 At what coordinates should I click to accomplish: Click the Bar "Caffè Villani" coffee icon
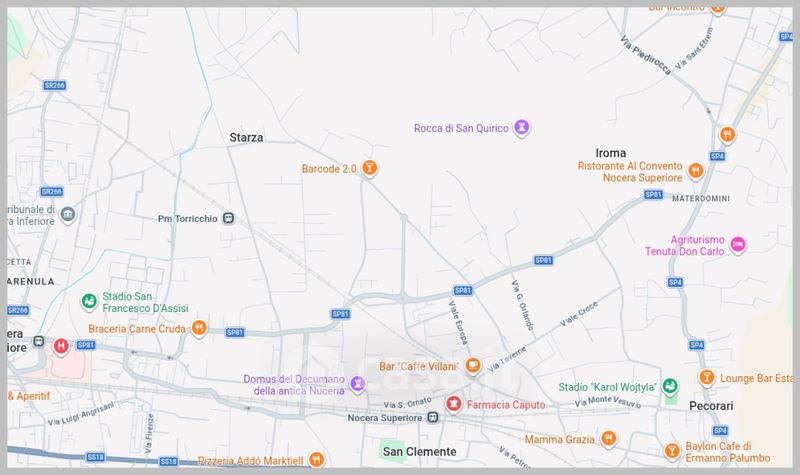474,367
